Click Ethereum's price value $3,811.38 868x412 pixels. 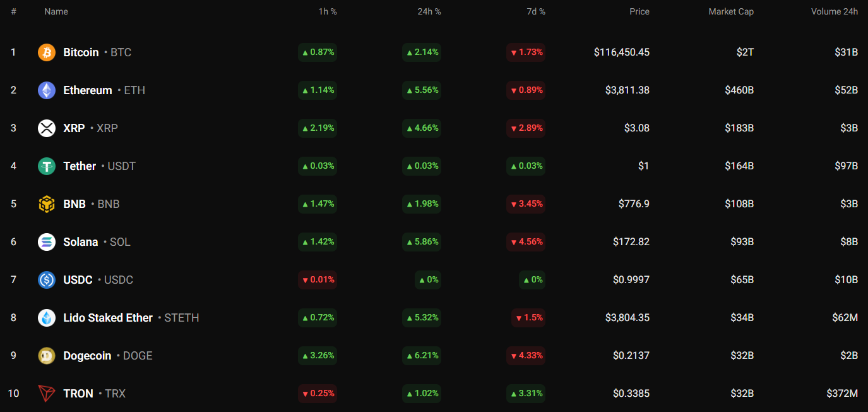coord(627,90)
